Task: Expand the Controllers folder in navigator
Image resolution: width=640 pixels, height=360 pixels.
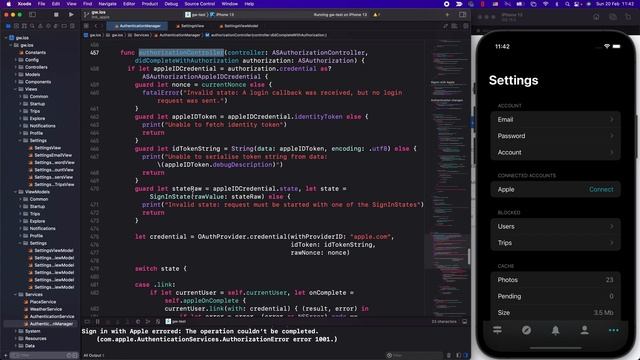Action: pyautogui.click(x=16, y=67)
